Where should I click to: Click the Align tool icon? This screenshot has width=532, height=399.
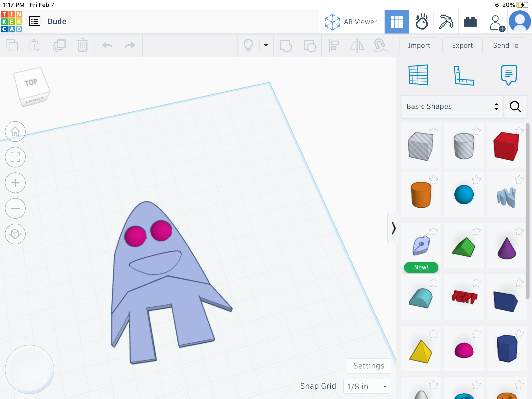(334, 46)
